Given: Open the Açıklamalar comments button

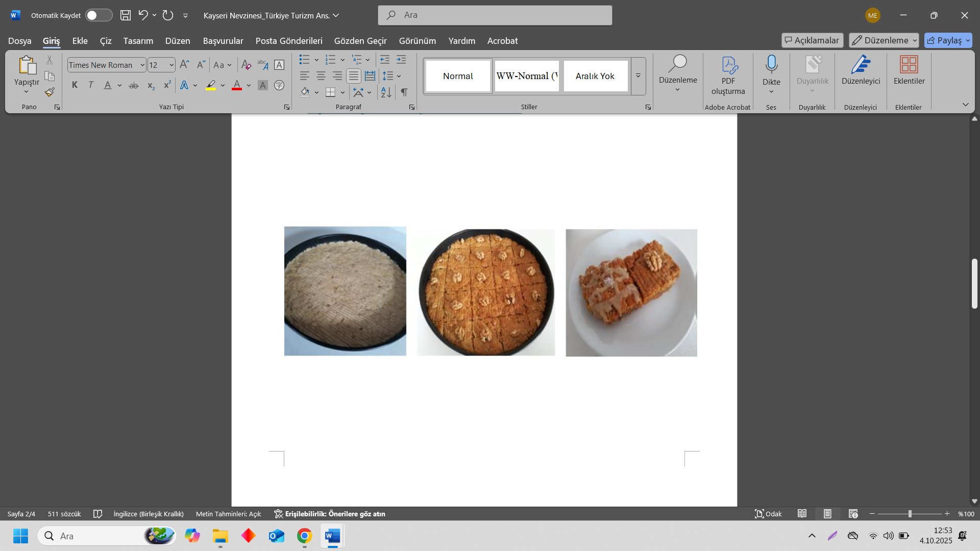Looking at the screenshot, I should click(812, 40).
